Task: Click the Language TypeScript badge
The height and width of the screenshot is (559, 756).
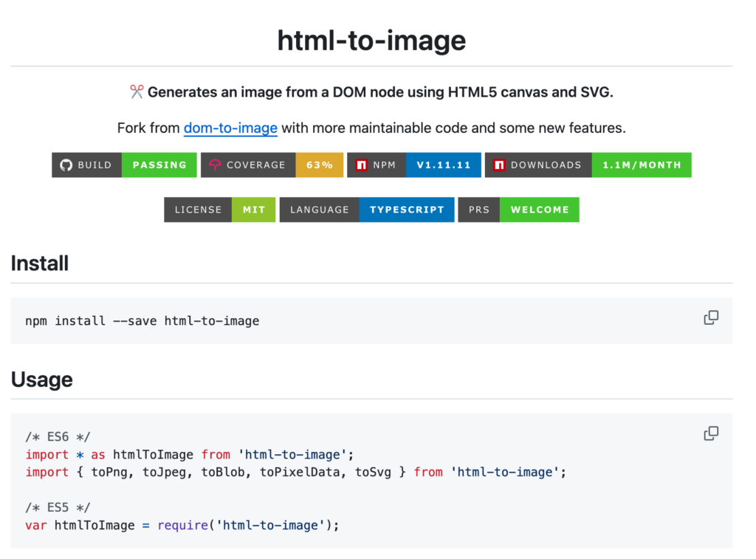Action: coord(367,210)
